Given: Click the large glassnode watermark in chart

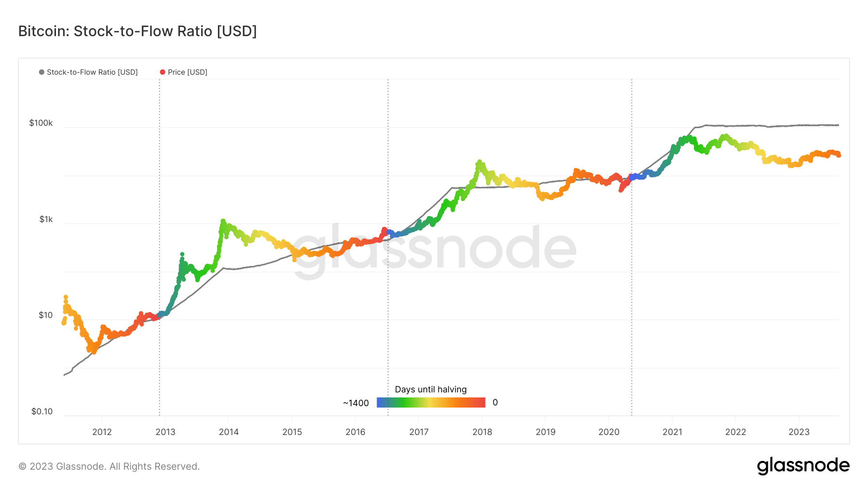Looking at the screenshot, I should [434, 249].
